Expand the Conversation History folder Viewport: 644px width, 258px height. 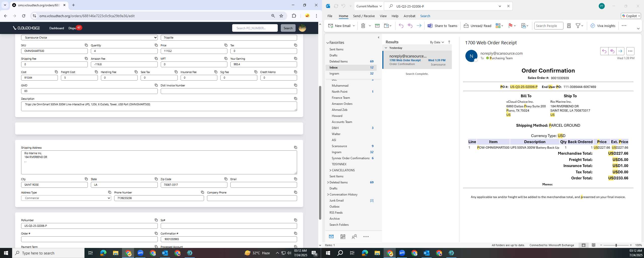(x=328, y=195)
